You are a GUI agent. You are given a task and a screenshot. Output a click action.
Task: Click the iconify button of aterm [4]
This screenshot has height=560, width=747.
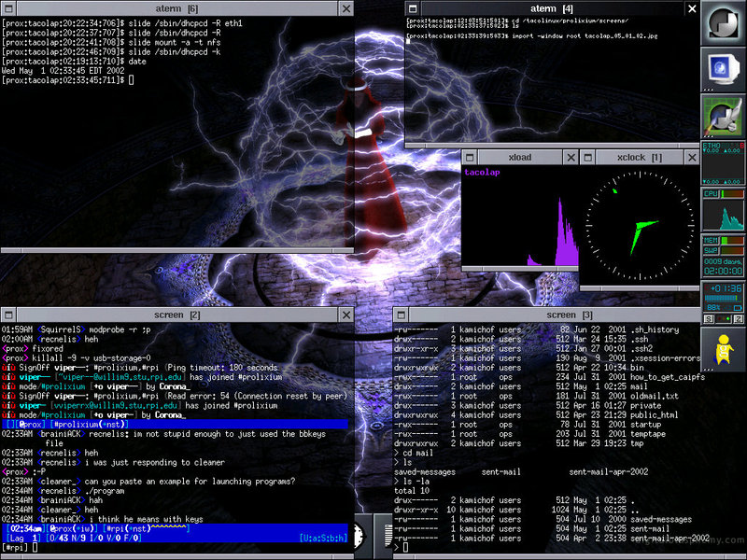click(x=413, y=8)
